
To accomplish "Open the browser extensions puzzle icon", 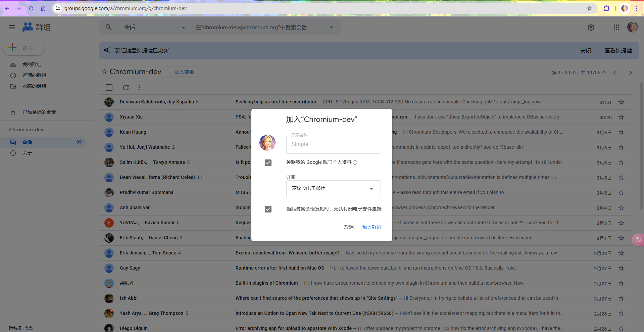I will coord(606,8).
